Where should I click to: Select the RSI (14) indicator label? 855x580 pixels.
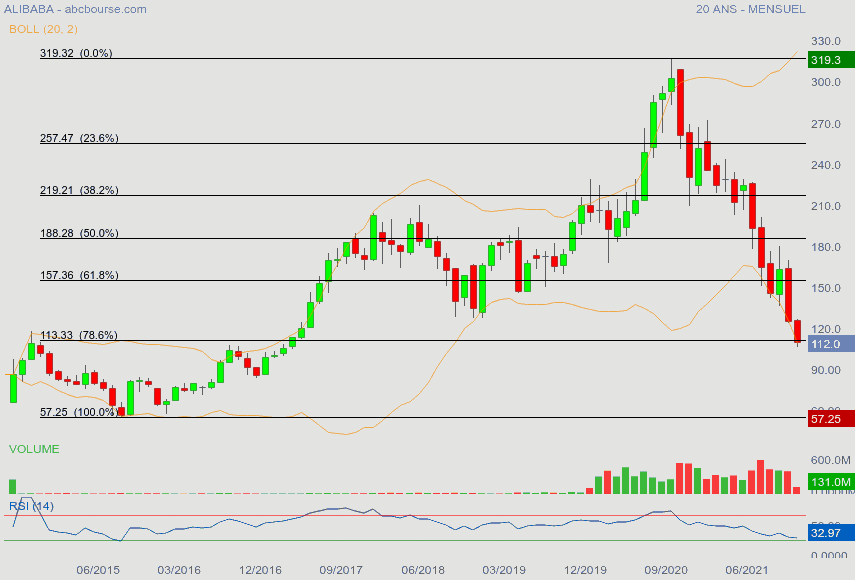coord(31,506)
